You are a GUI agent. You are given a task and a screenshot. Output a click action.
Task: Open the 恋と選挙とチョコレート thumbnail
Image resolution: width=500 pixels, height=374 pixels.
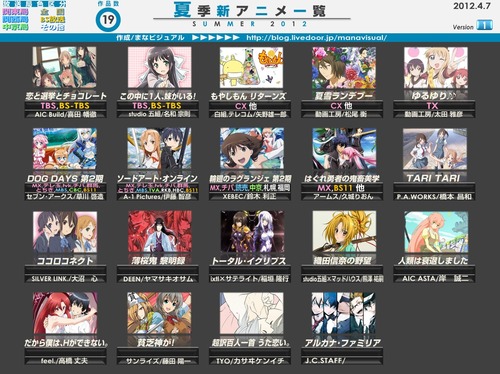point(64,67)
